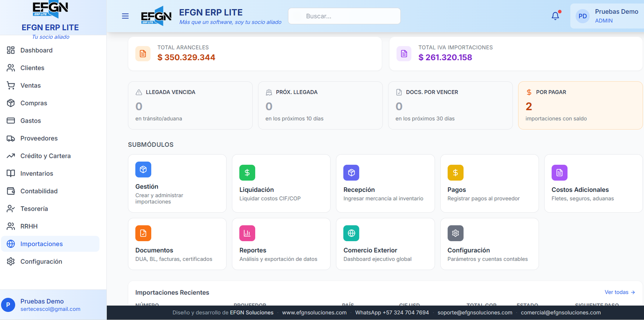Image resolution: width=644 pixels, height=320 pixels.
Task: Click the RRHH people icon
Action: pos(11,226)
